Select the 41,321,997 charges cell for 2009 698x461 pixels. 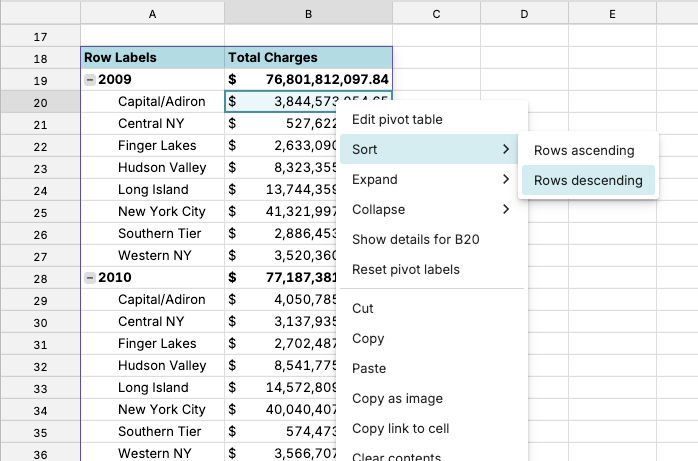pos(280,211)
